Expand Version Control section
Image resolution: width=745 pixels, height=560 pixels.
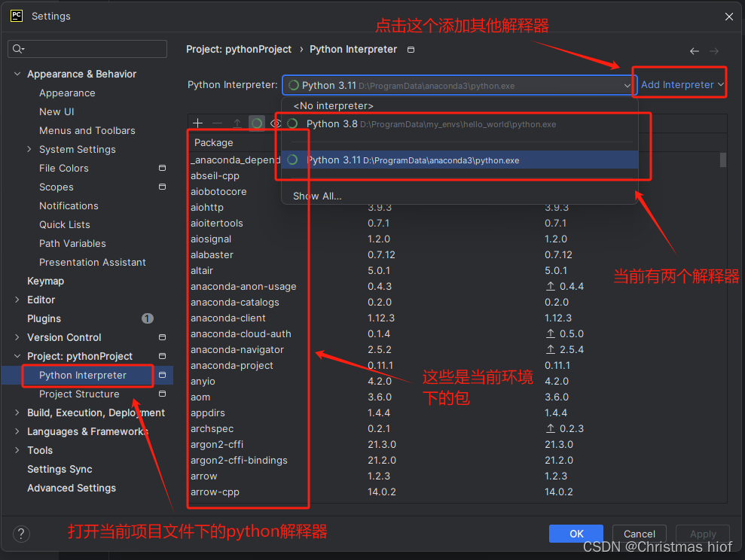click(x=17, y=337)
